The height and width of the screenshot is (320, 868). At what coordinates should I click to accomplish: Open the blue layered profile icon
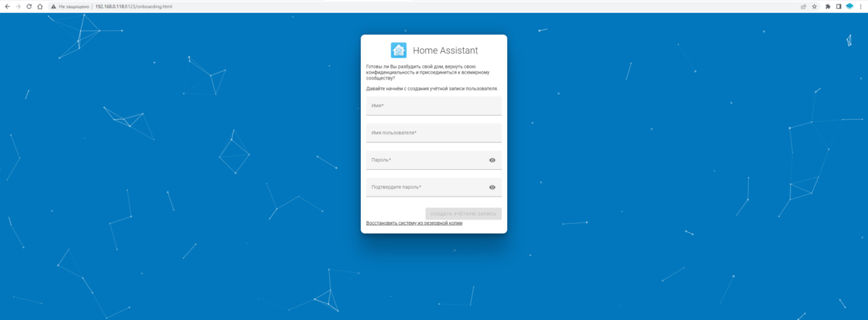[850, 7]
